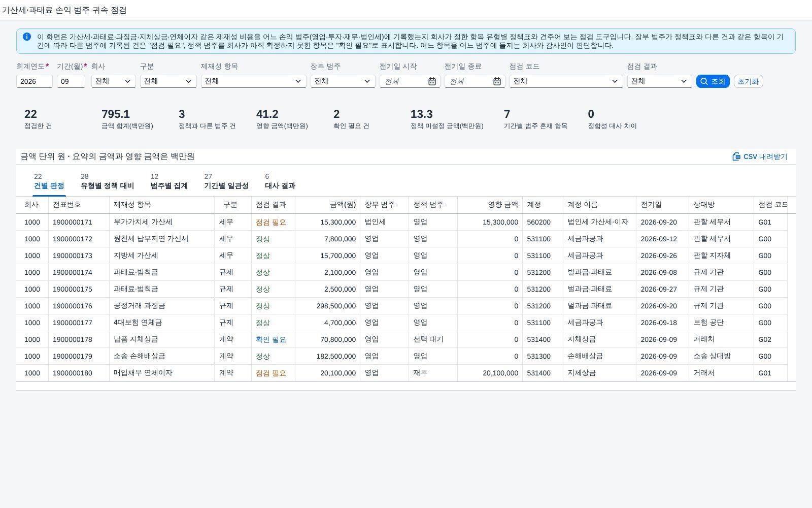The height and width of the screenshot is (508, 812).
Task: Switch to the 유형별 정책 대비 tab
Action: pyautogui.click(x=107, y=181)
